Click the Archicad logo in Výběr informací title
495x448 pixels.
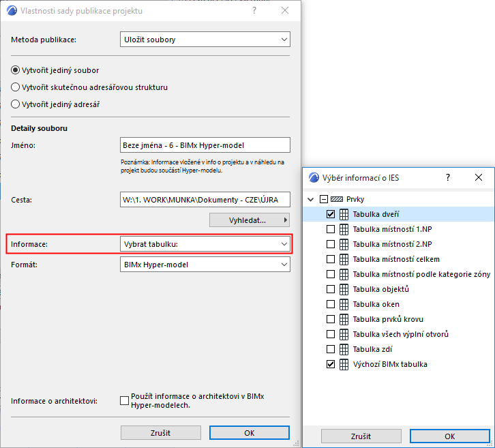click(x=314, y=178)
